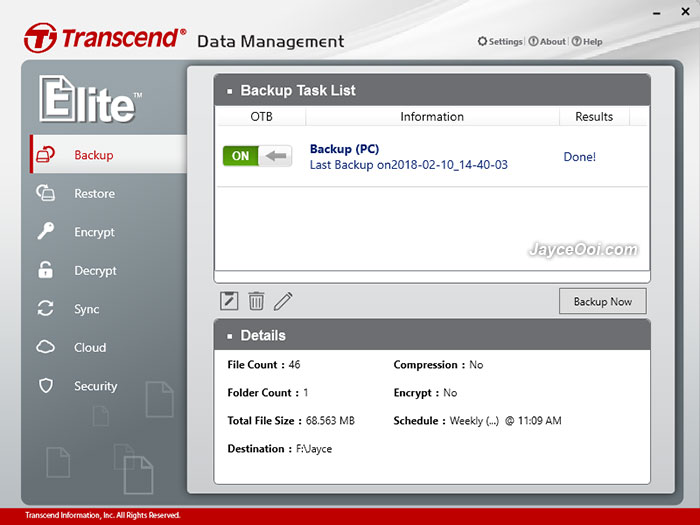
Task: Click the Folder Count value
Action: 306,392
